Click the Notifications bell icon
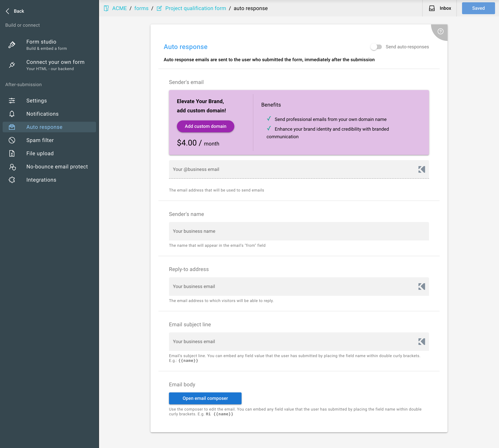Screen dimensions: 499x448 click(12, 114)
